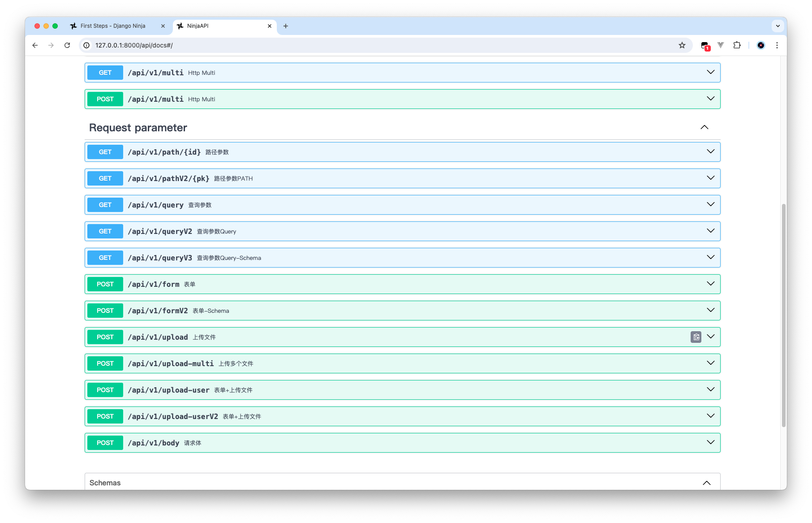Click the POST badge for /api/v1/body

[105, 443]
